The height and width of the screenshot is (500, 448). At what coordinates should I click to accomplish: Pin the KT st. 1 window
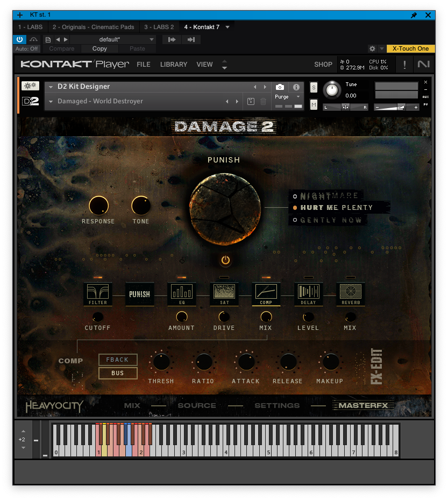click(x=414, y=15)
